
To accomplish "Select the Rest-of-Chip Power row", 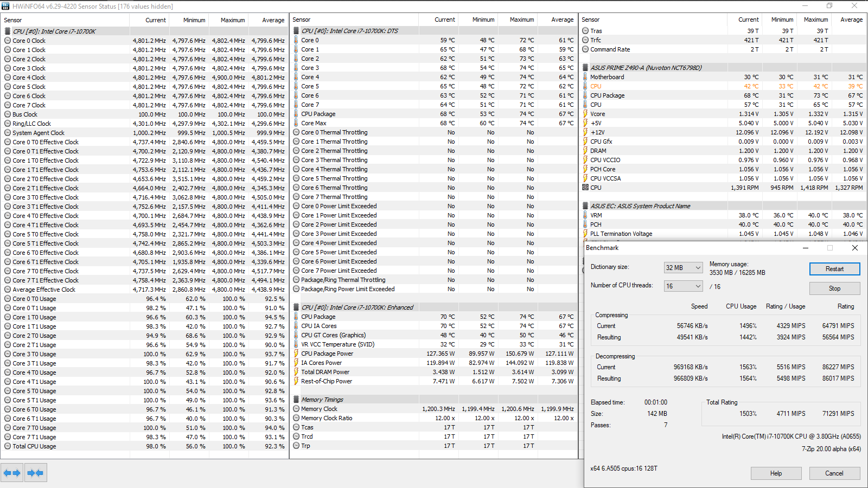I will click(x=433, y=381).
